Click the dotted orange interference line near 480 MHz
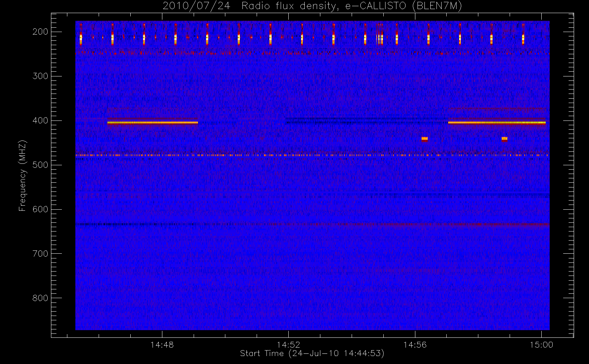Image resolution: width=589 pixels, height=364 pixels. click(x=312, y=155)
